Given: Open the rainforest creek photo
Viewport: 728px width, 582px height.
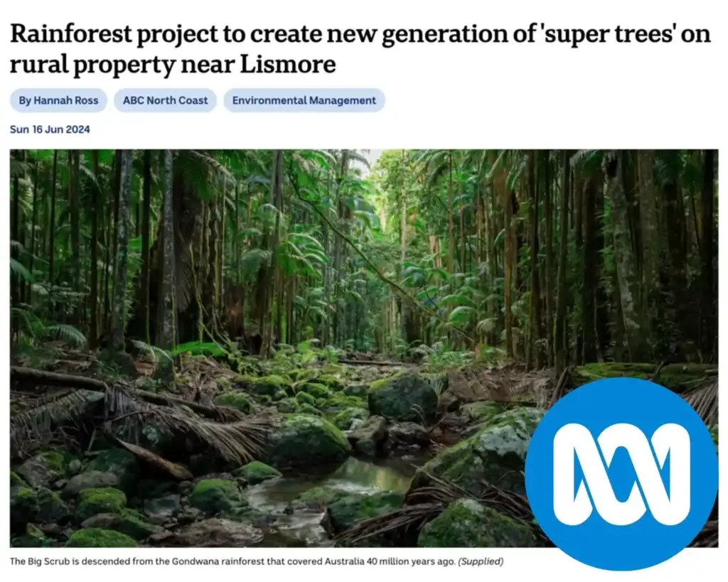Looking at the screenshot, I should (364, 348).
